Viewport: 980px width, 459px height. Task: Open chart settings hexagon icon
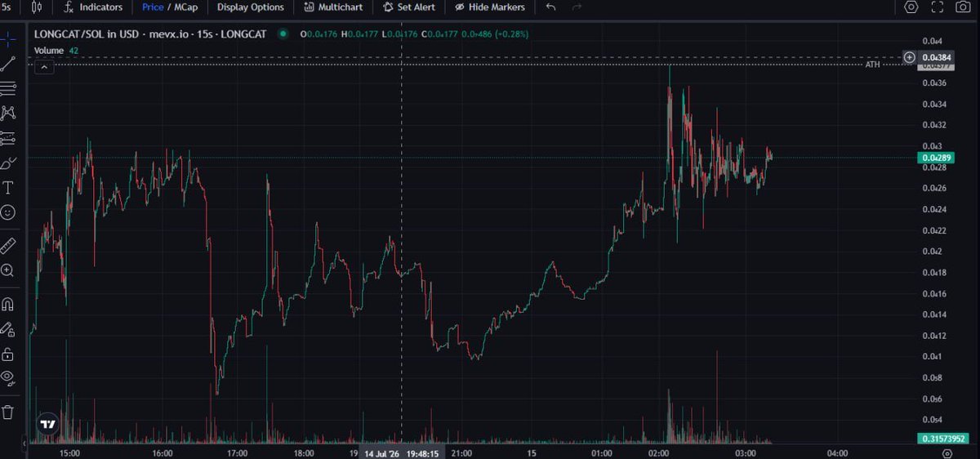(x=911, y=7)
